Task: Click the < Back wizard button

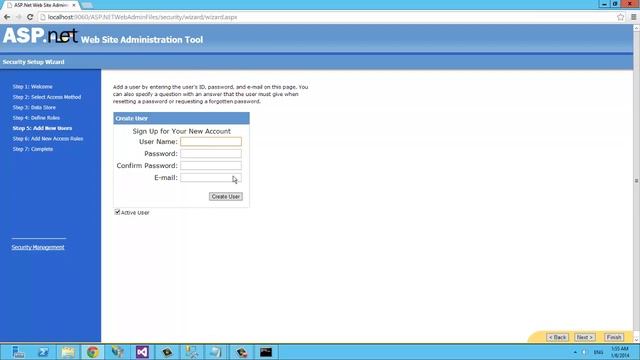Action: (x=557, y=337)
